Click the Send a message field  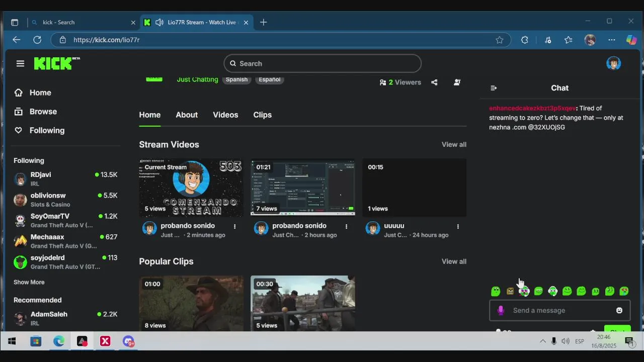(x=559, y=310)
